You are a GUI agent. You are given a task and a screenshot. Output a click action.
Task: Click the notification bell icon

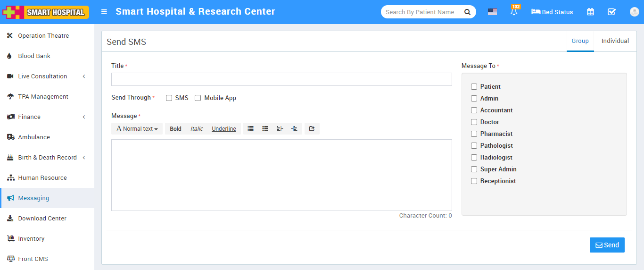click(514, 12)
